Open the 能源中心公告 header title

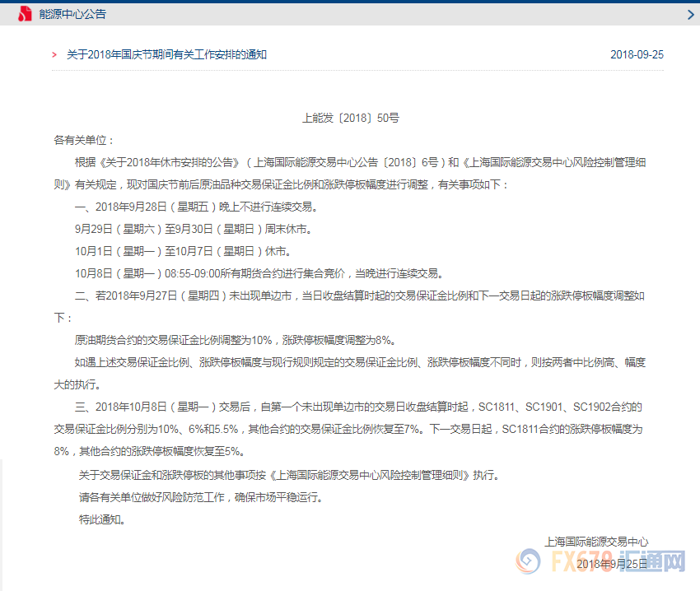pyautogui.click(x=72, y=15)
